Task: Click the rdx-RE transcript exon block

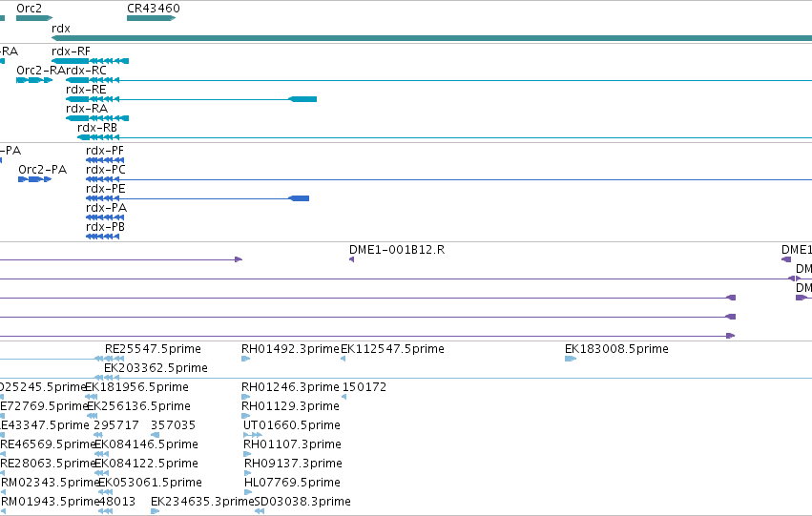Action: (x=302, y=99)
